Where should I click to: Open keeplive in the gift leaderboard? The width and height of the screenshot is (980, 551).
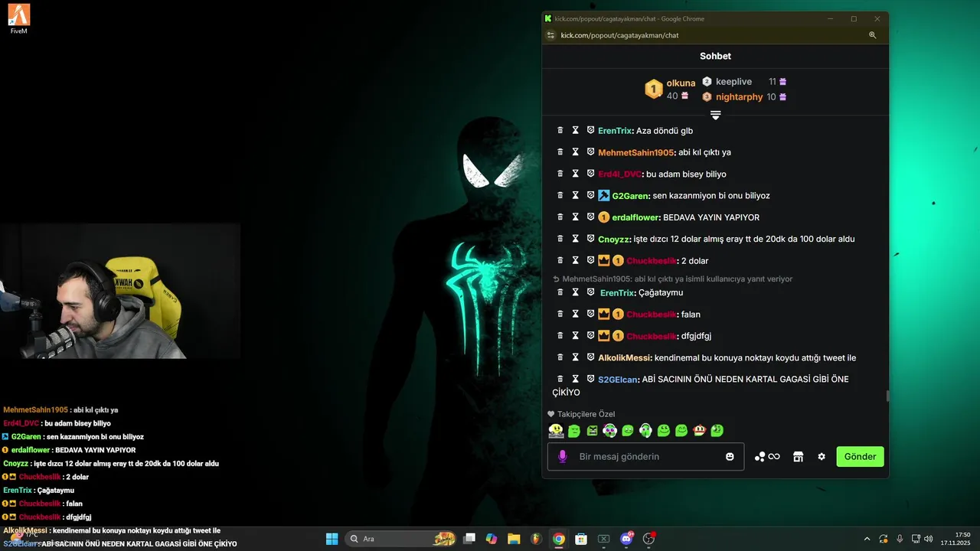pos(733,81)
